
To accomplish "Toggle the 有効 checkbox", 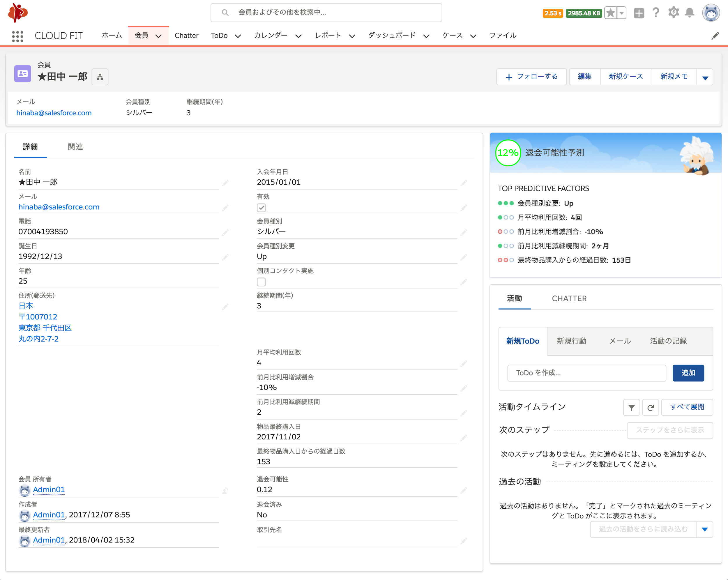I will click(261, 208).
